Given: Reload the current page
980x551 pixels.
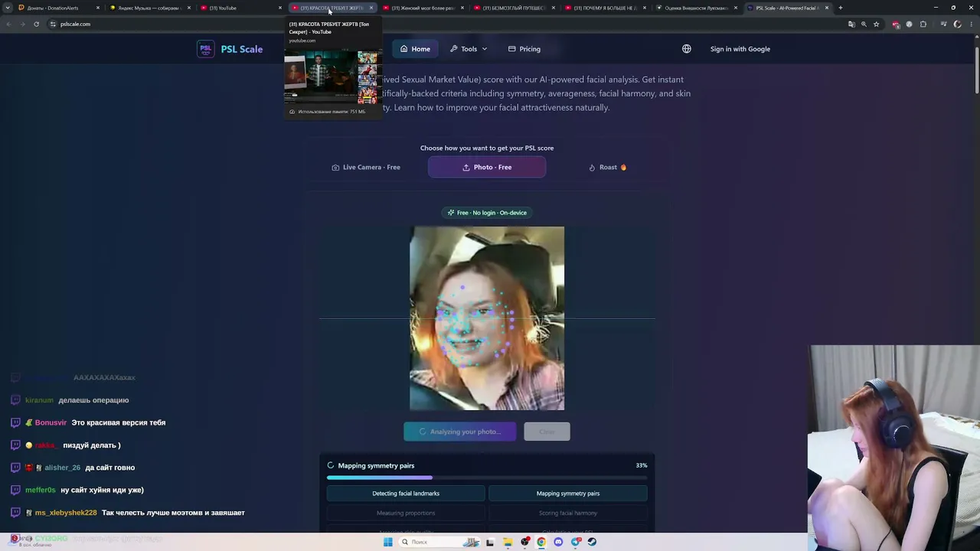Looking at the screenshot, I should (36, 24).
